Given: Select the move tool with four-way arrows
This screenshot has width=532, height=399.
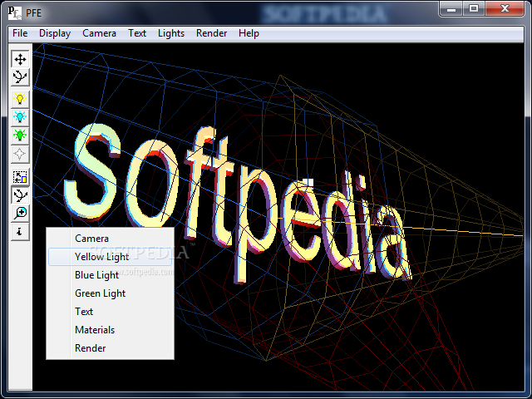Looking at the screenshot, I should coord(20,59).
